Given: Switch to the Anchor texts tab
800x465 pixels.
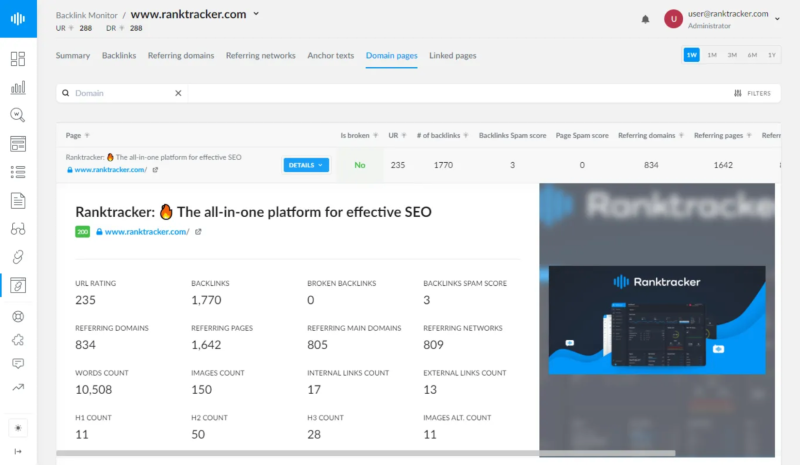Looking at the screenshot, I should pyautogui.click(x=331, y=56).
